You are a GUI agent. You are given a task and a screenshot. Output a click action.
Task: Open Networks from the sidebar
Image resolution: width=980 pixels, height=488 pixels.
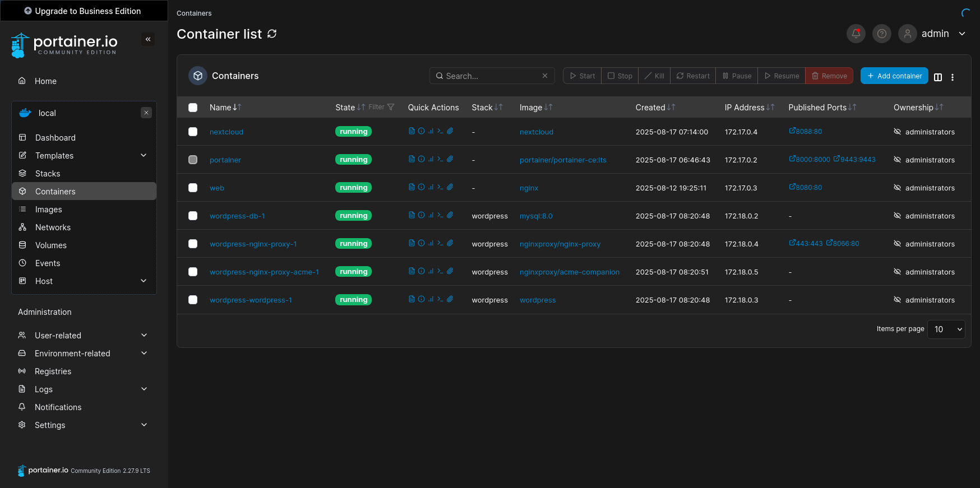click(84, 227)
